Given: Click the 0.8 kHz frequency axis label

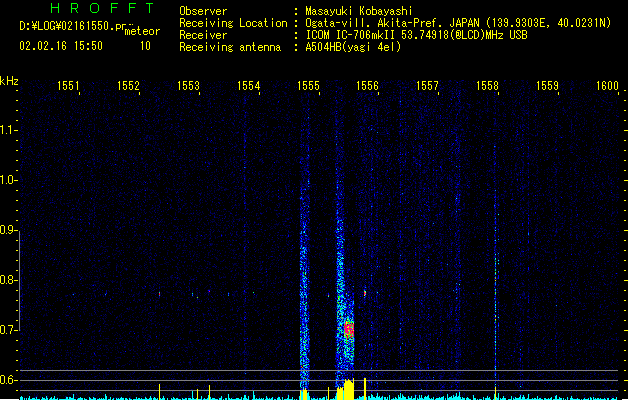Looking at the screenshot, I should pos(8,280).
